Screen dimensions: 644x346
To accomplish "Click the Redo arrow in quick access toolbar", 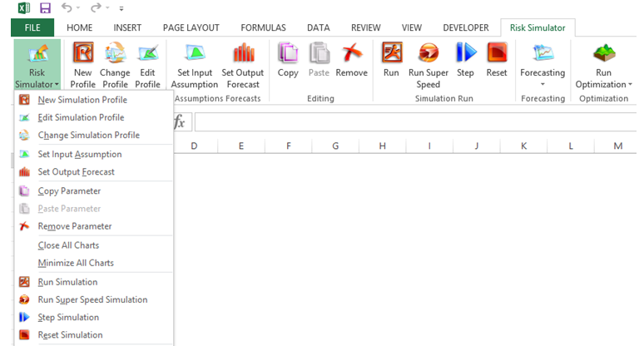I will click(97, 7).
